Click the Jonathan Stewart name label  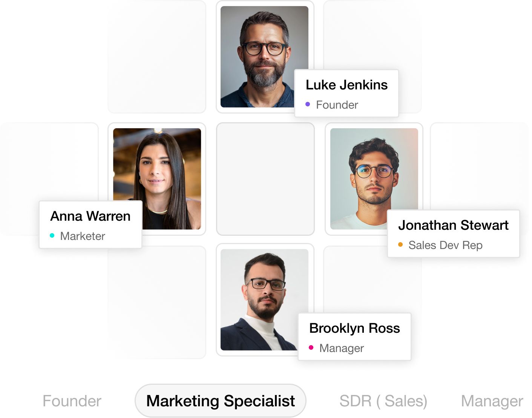coord(453,225)
